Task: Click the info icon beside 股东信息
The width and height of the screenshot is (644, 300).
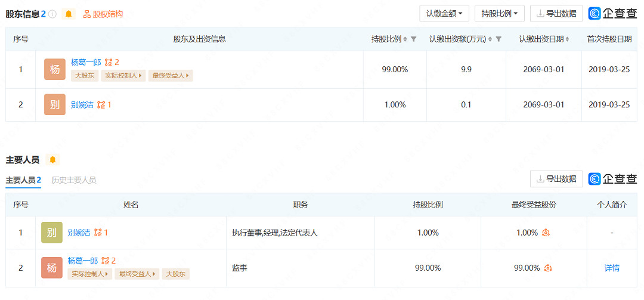Action: [x=52, y=14]
